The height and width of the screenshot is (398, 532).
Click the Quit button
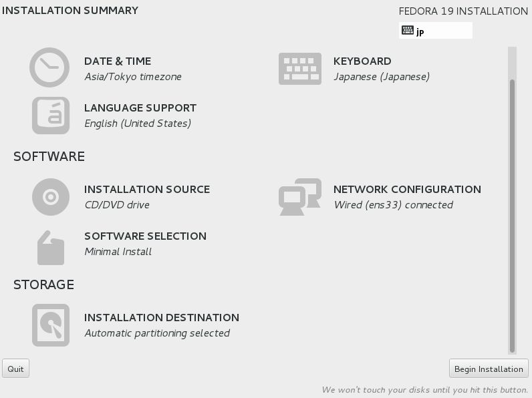click(x=15, y=369)
